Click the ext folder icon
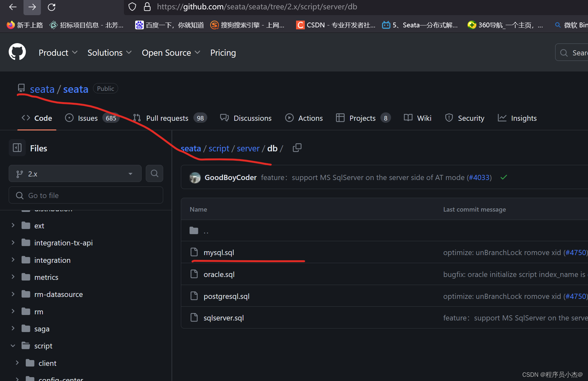This screenshot has height=381, width=588. click(26, 225)
